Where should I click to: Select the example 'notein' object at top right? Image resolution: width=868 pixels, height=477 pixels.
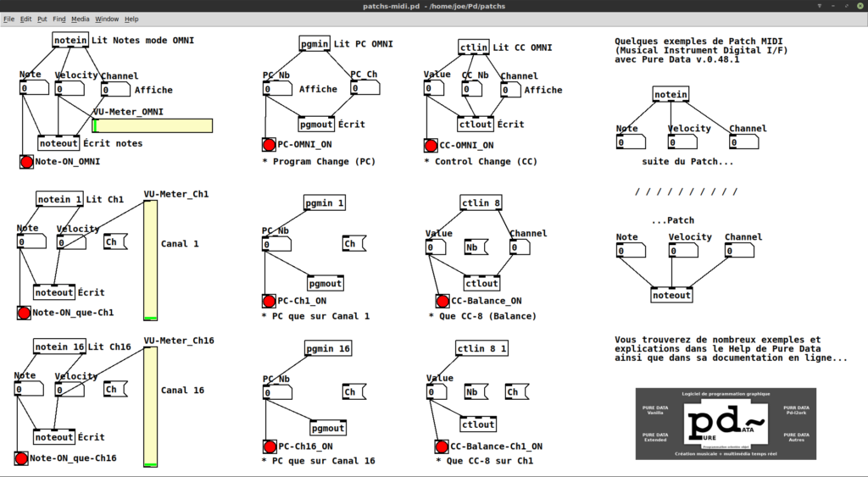click(x=671, y=95)
